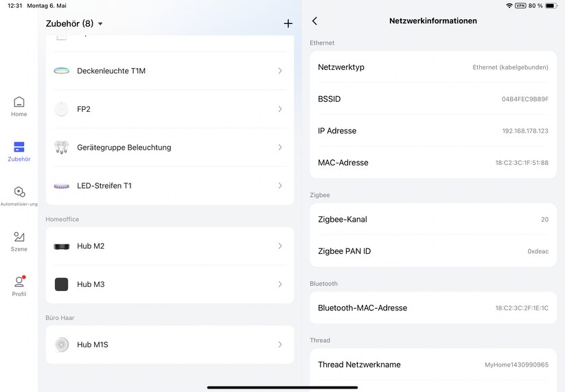565x392 pixels.
Task: Tap the Netzwerkinformationen title
Action: tap(433, 21)
